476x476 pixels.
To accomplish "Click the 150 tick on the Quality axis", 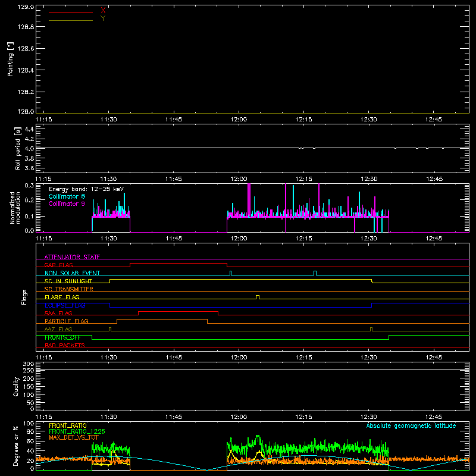I will point(29,387).
